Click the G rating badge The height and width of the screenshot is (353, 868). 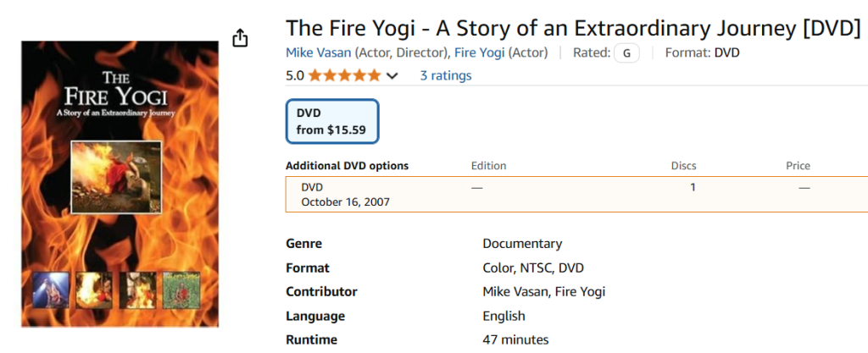626,52
